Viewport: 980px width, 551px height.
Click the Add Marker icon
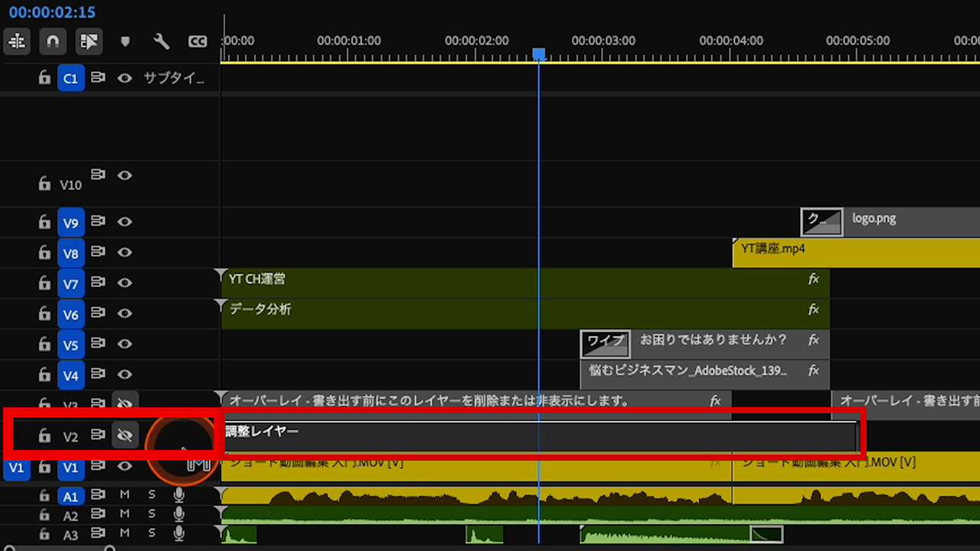126,42
